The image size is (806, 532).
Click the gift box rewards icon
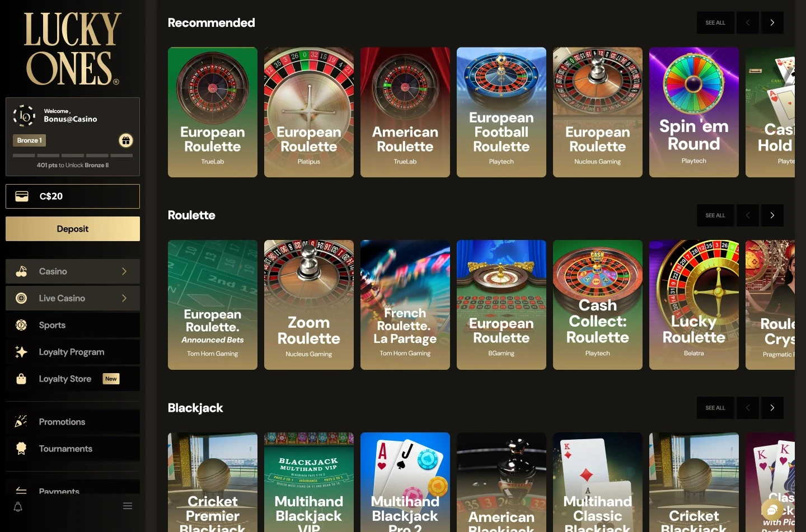point(126,140)
